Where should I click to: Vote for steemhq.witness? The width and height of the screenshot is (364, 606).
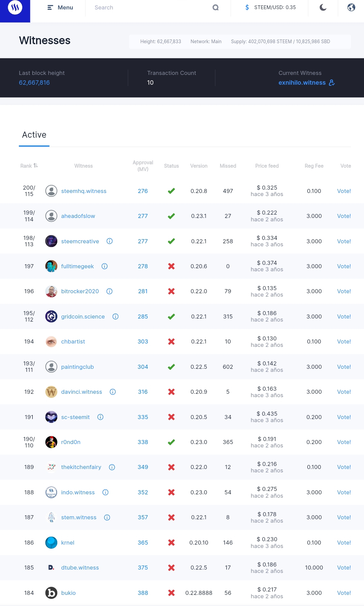(344, 191)
